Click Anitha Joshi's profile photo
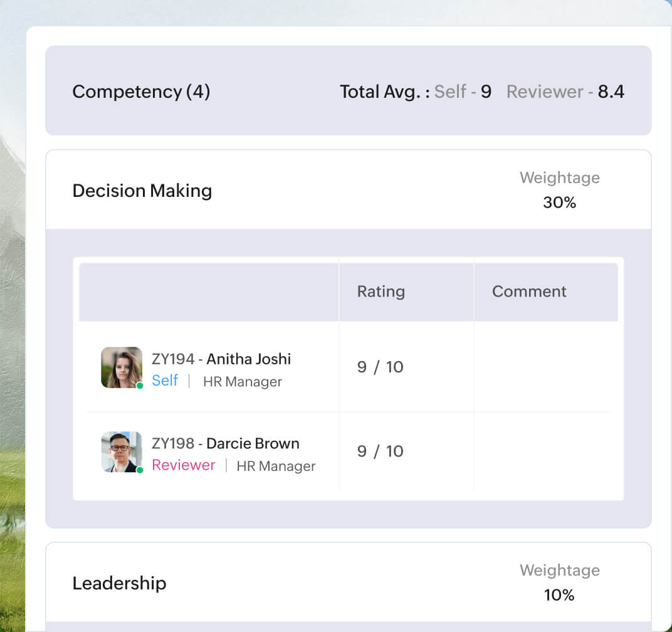672x632 pixels. pyautogui.click(x=122, y=367)
